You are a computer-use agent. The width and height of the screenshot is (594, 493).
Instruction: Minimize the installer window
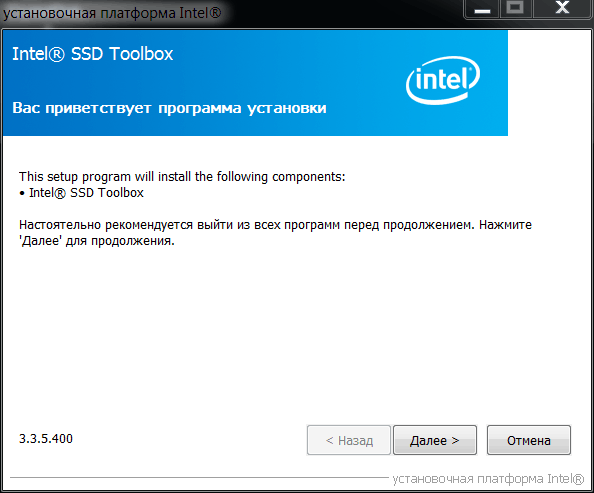click(x=482, y=8)
